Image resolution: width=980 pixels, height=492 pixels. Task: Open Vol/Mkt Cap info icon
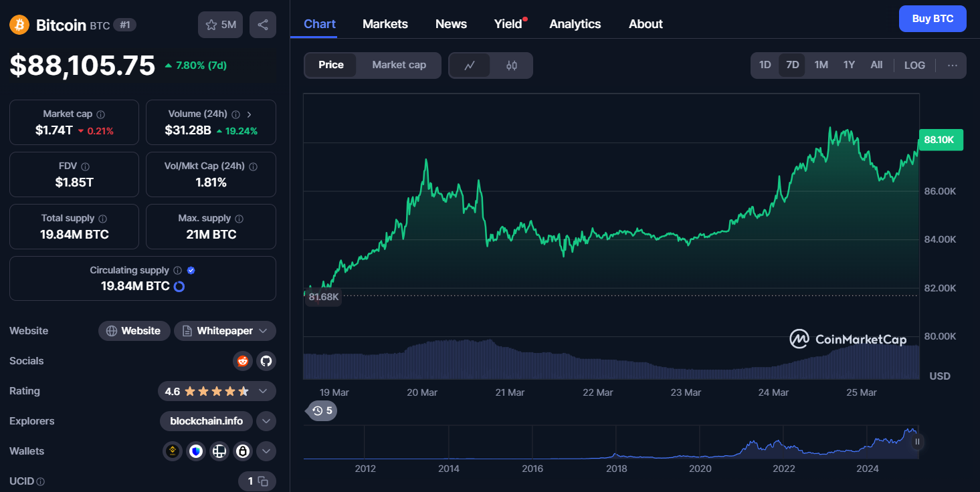click(x=253, y=166)
